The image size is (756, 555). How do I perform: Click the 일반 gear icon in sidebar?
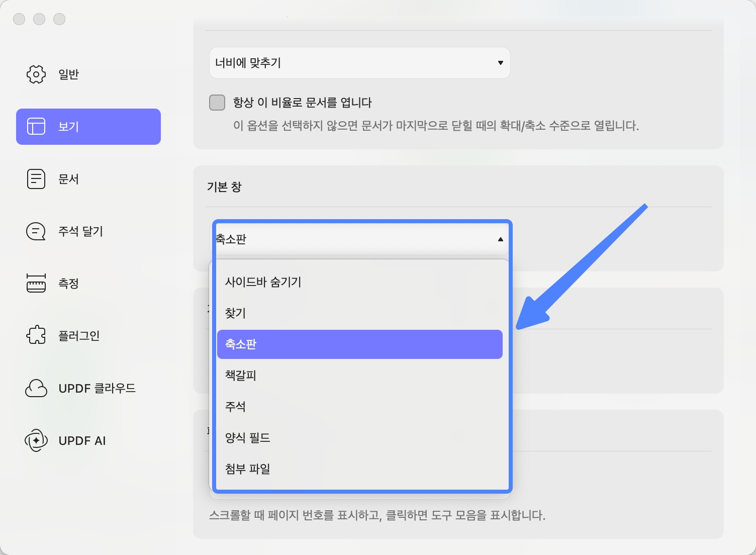(36, 74)
